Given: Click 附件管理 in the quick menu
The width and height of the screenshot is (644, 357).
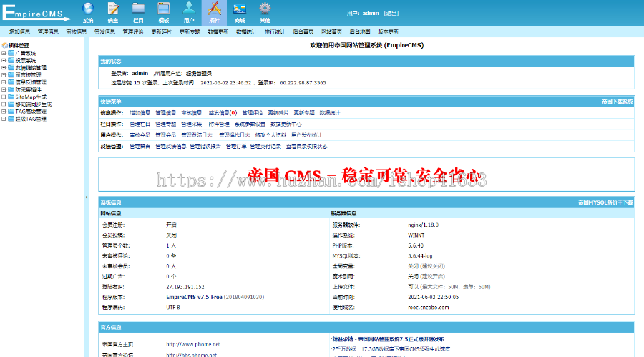Looking at the screenshot, I should pos(219,124).
